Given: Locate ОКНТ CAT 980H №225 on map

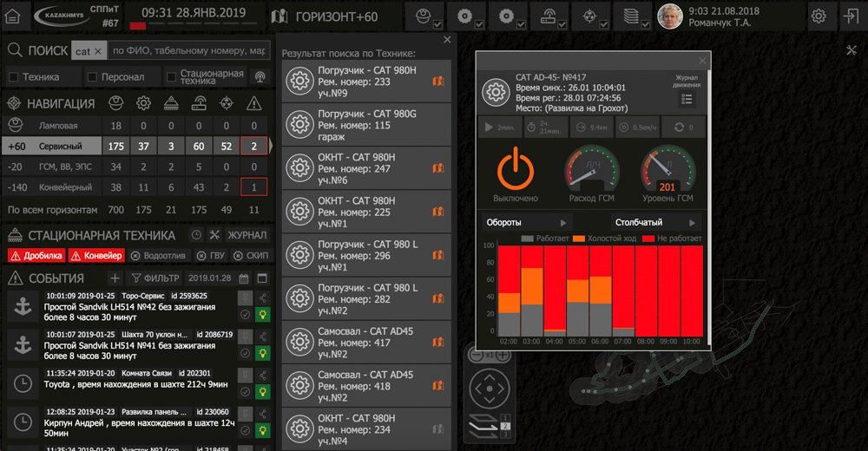Looking at the screenshot, I should point(437,212).
